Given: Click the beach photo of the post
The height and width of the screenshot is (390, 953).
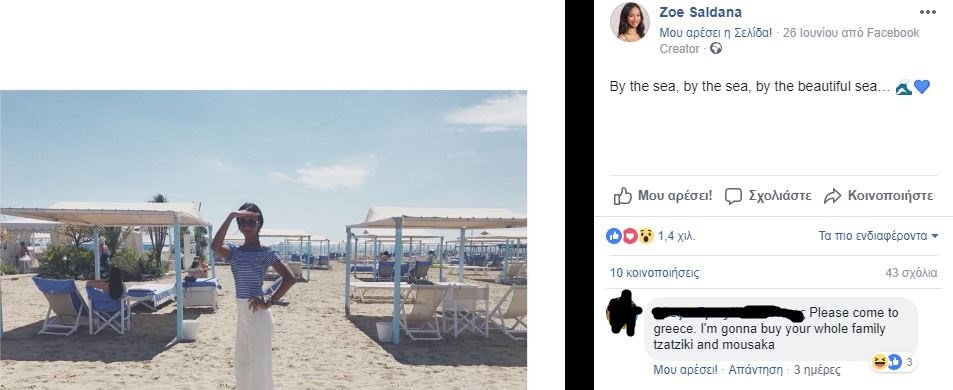Looking at the screenshot, I should point(263,240).
